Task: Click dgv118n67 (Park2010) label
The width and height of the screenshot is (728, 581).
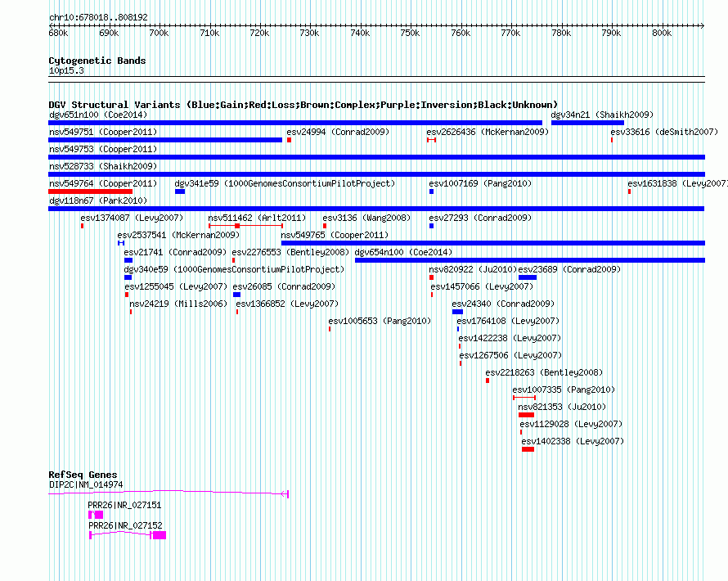Action: coord(98,200)
